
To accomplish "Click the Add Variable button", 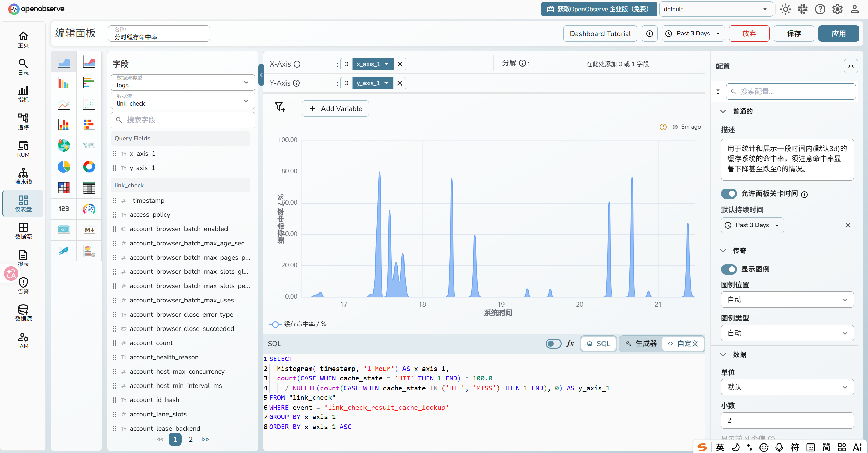I will click(335, 109).
